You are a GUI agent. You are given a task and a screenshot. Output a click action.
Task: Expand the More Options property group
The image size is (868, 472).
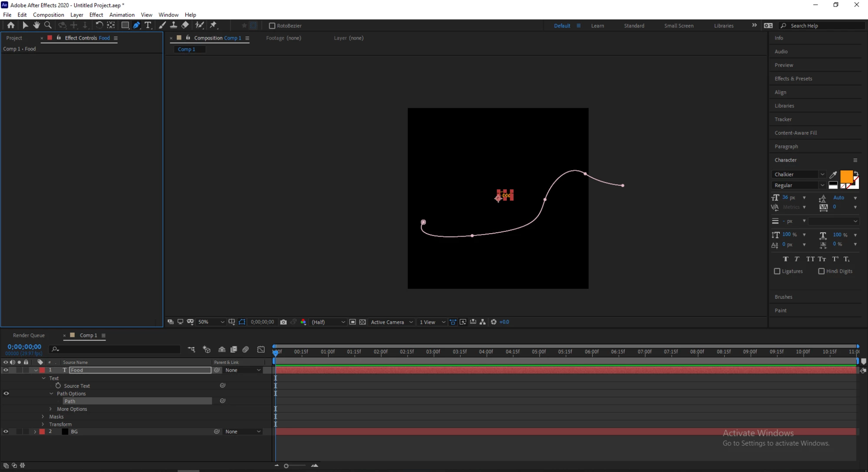point(51,409)
